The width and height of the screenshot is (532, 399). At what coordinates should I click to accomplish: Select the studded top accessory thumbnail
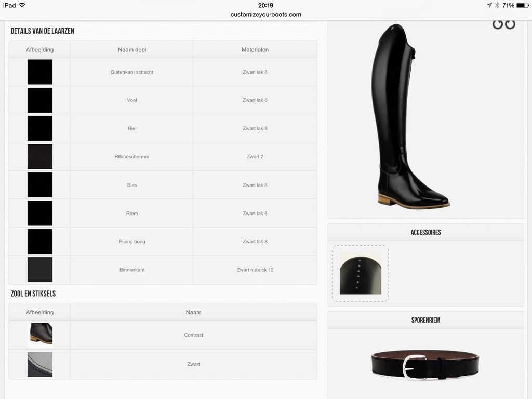(x=361, y=273)
